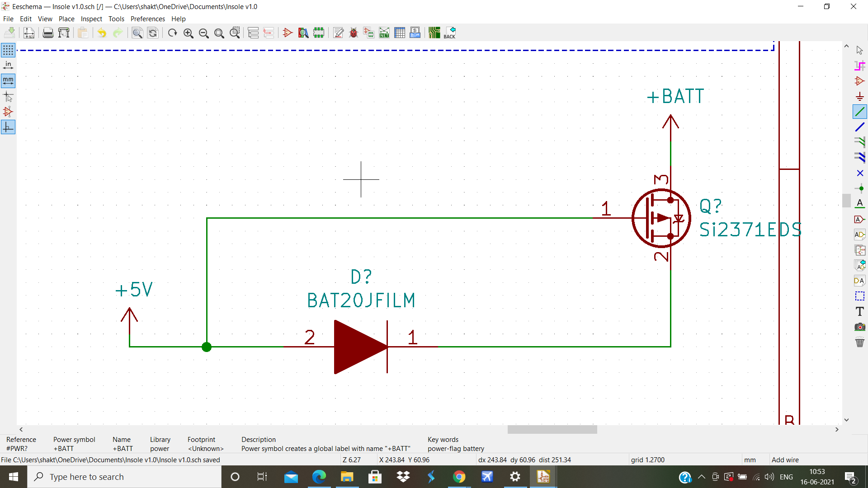Toggle horizontal and vertical wire constraint
This screenshot has height=488, width=868.
[x=8, y=127]
